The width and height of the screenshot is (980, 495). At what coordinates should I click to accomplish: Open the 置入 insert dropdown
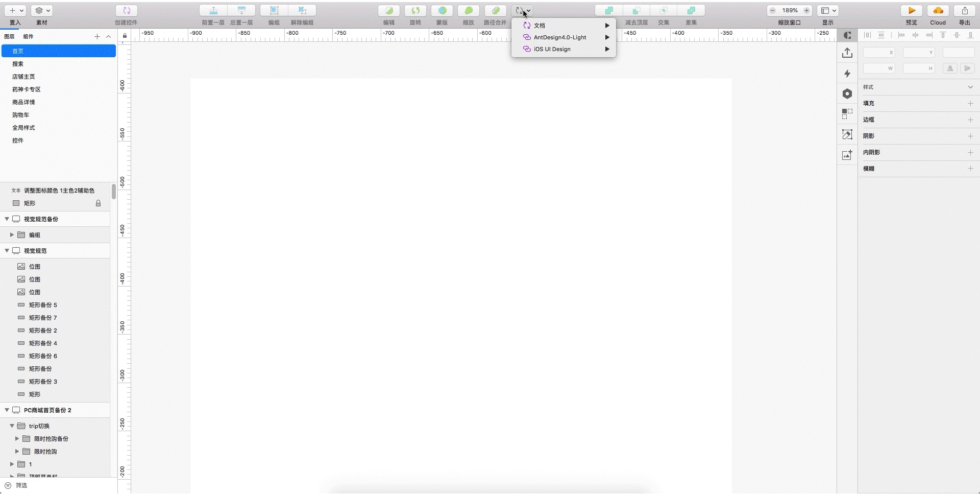pyautogui.click(x=15, y=11)
